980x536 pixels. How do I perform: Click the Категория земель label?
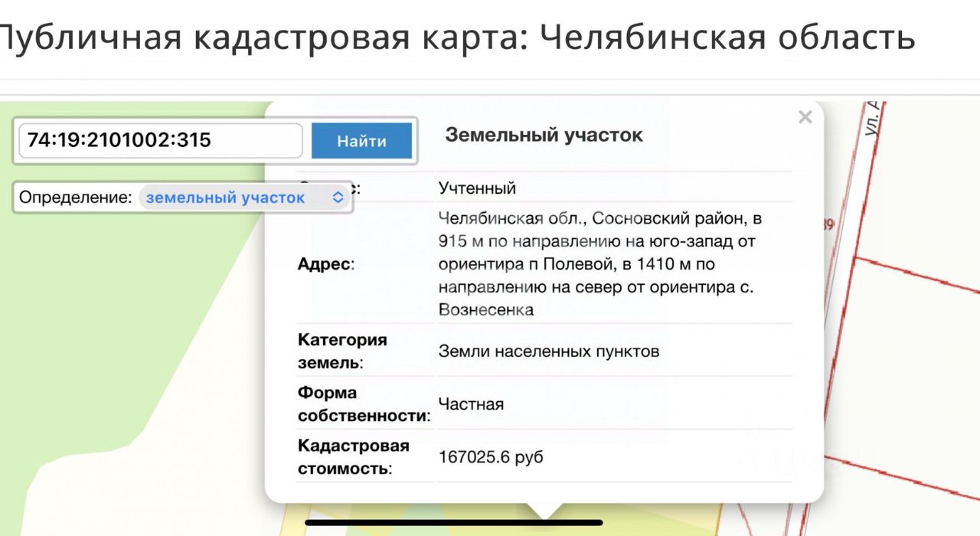tap(342, 351)
